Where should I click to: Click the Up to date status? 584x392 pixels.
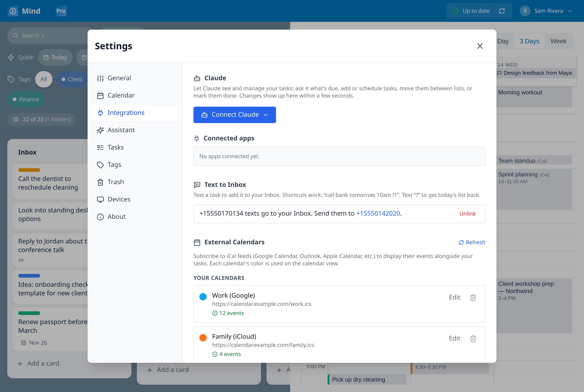(471, 11)
